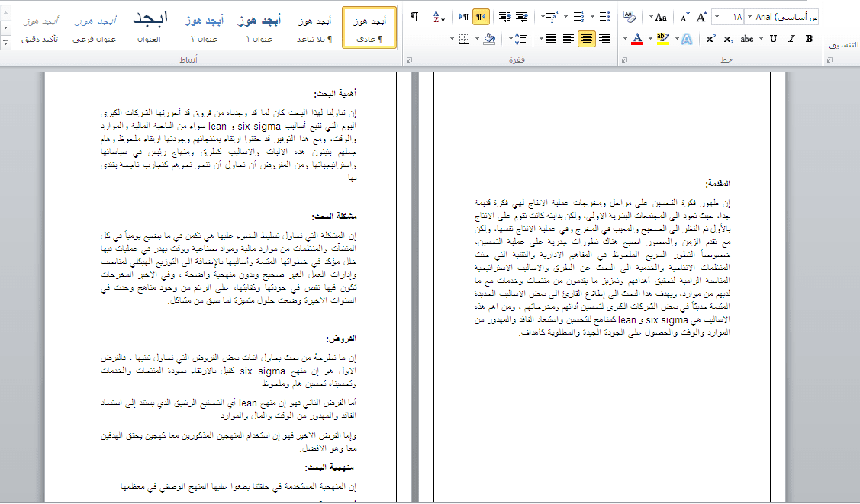The height and width of the screenshot is (504, 860).
Task: Set left-to-right text direction
Action: [x=463, y=17]
